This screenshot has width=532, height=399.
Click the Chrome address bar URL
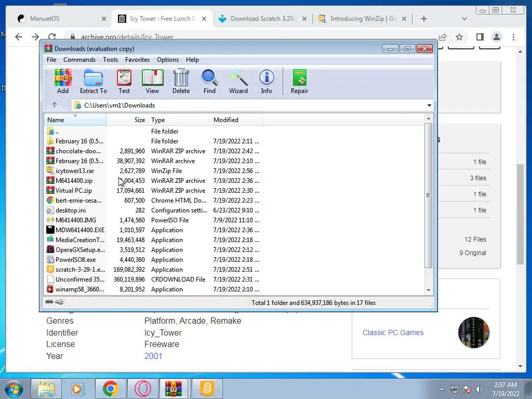[127, 37]
